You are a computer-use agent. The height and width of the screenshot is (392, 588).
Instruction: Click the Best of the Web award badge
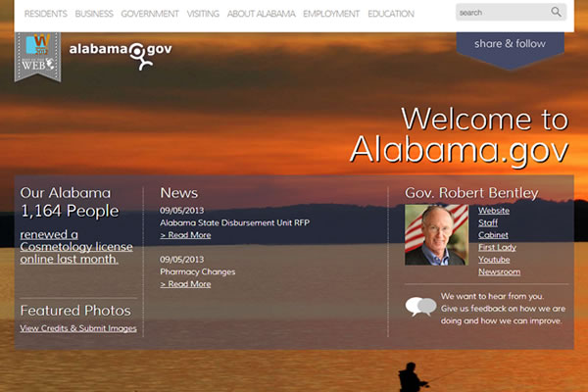(37, 56)
